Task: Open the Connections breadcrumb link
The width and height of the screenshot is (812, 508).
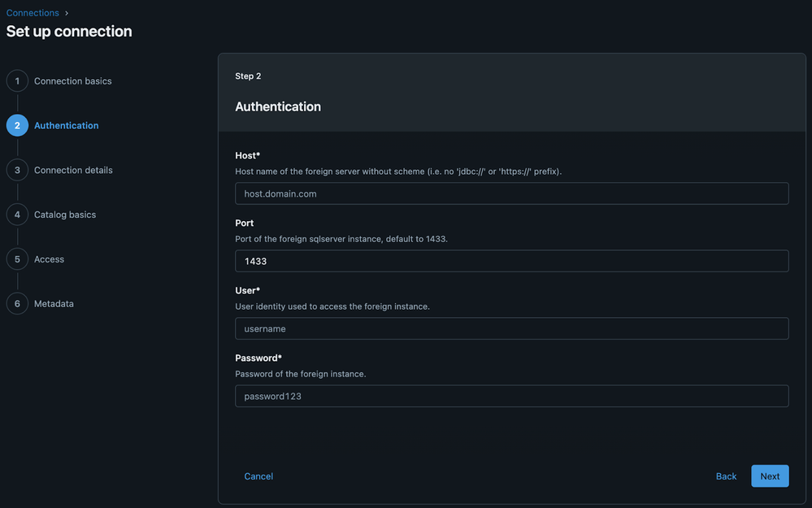Action: pos(33,13)
